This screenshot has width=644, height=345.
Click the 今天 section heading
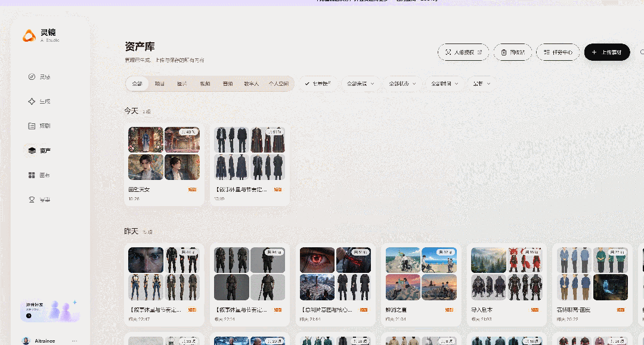click(x=131, y=111)
